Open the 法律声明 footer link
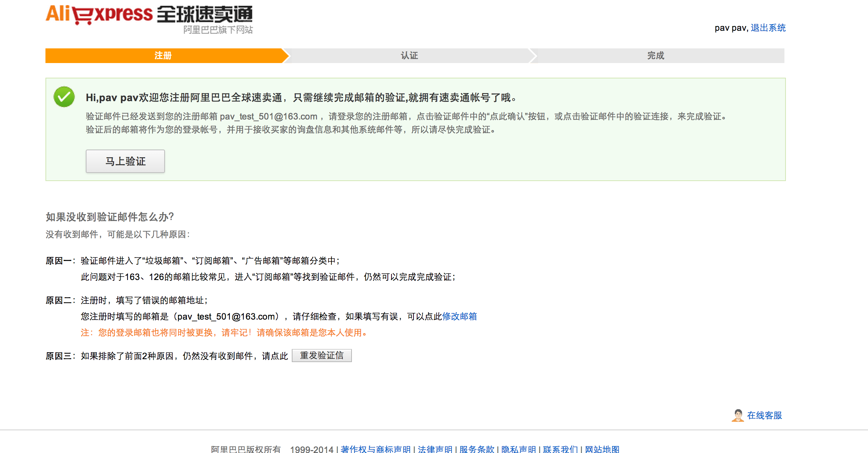The height and width of the screenshot is (453, 868). pyautogui.click(x=435, y=449)
